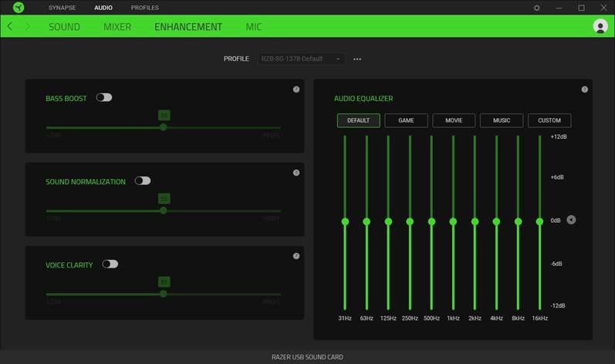Click the Razer logo icon
Screen dimensions: 615x364
click(19, 8)
